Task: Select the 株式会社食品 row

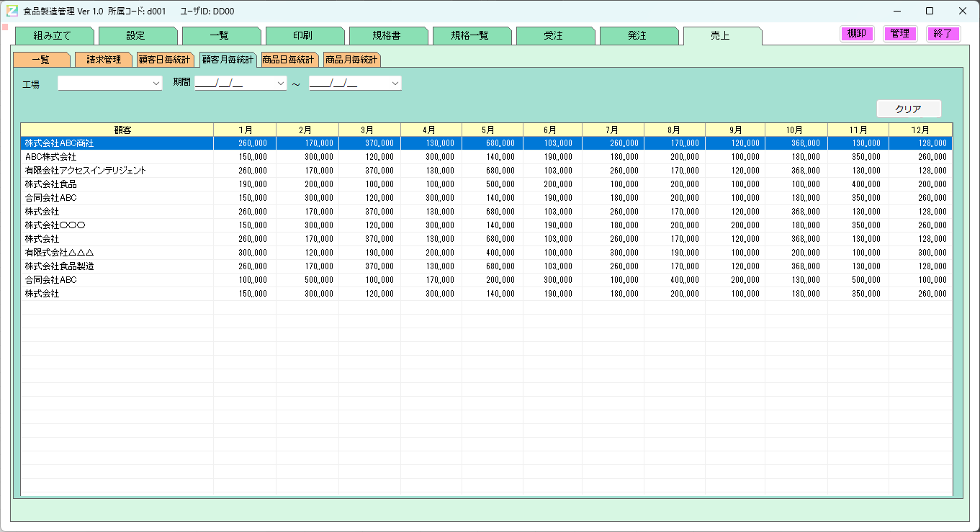Action: point(487,184)
